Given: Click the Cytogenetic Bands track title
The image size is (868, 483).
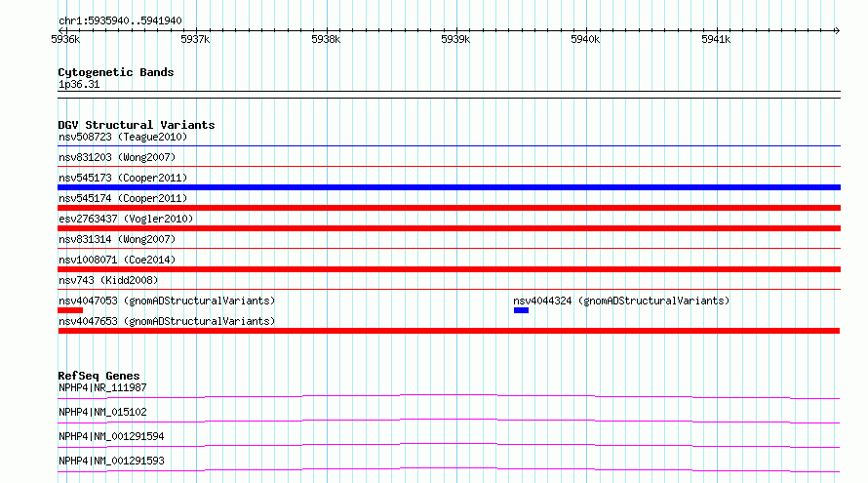Looking at the screenshot, I should pos(116,72).
